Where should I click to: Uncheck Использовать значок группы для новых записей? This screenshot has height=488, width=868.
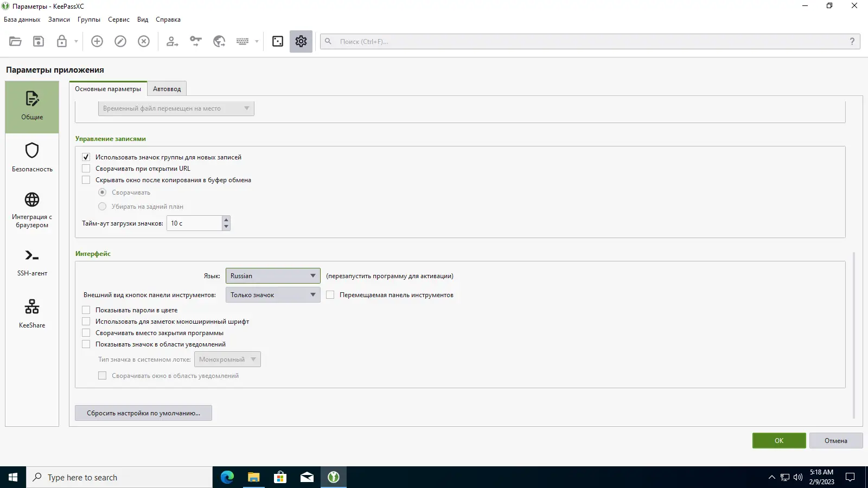coord(86,157)
